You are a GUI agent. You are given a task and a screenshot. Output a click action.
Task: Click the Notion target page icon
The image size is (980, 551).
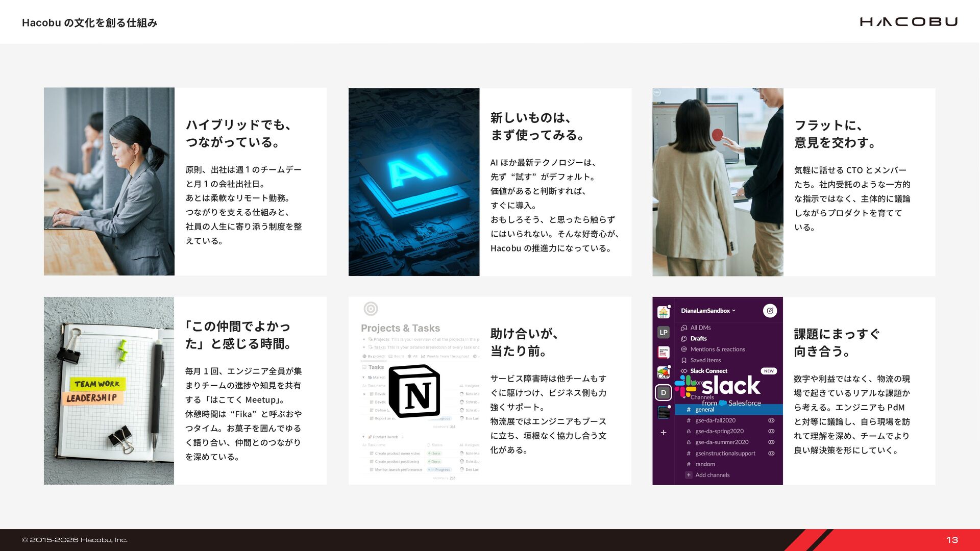(x=371, y=309)
